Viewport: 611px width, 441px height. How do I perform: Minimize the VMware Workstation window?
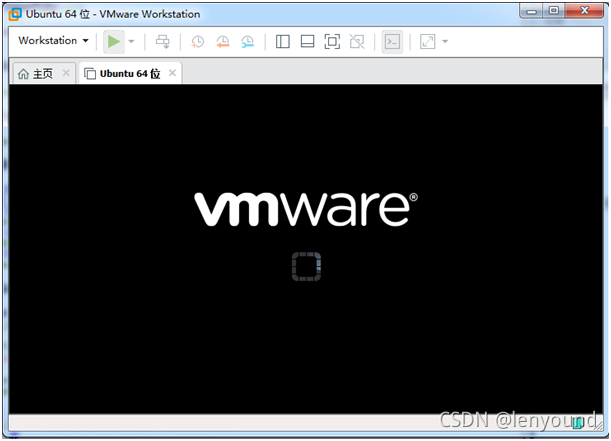532,11
